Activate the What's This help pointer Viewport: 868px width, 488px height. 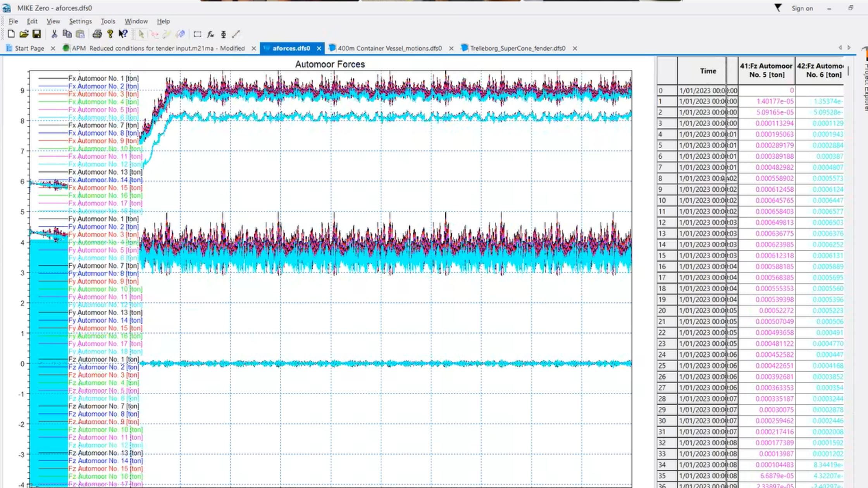coord(123,34)
